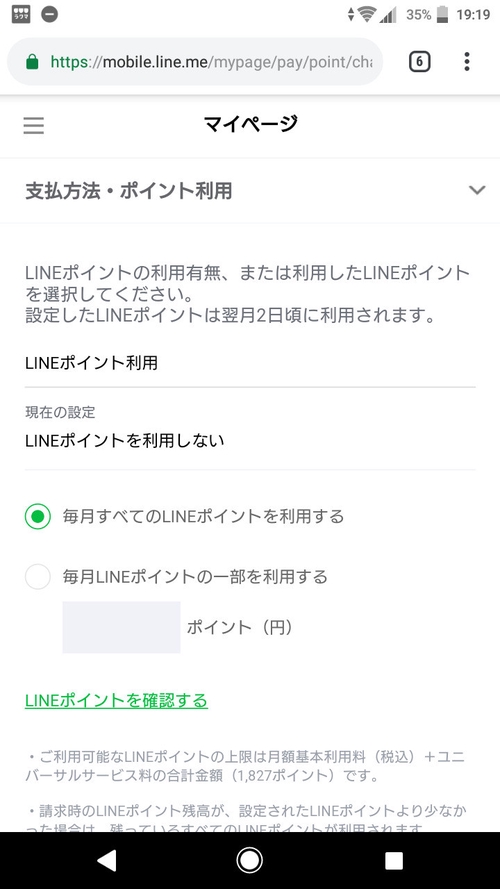Open the LINEポイントを確認する link
This screenshot has height=889, width=500.
pos(116,701)
